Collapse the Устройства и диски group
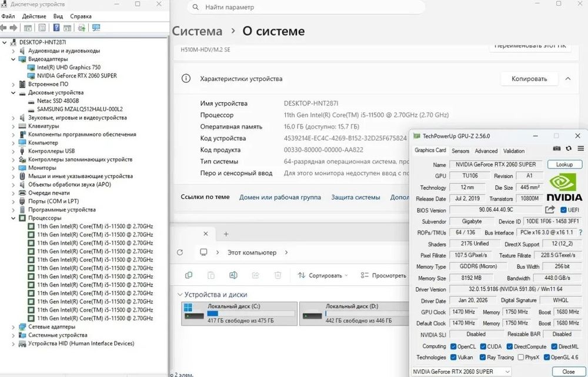 coord(180,295)
